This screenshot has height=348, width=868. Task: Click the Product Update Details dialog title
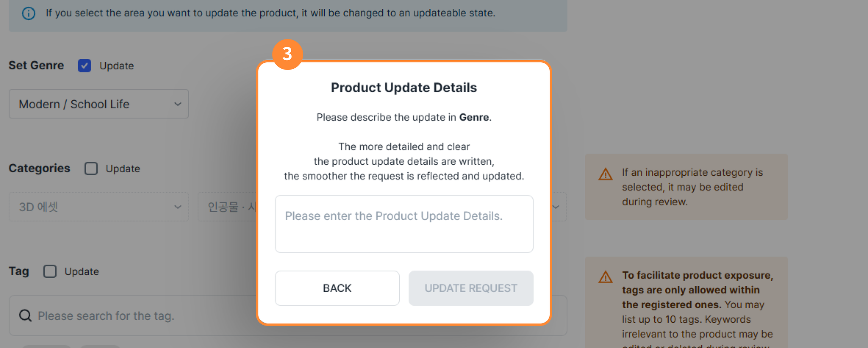click(404, 87)
